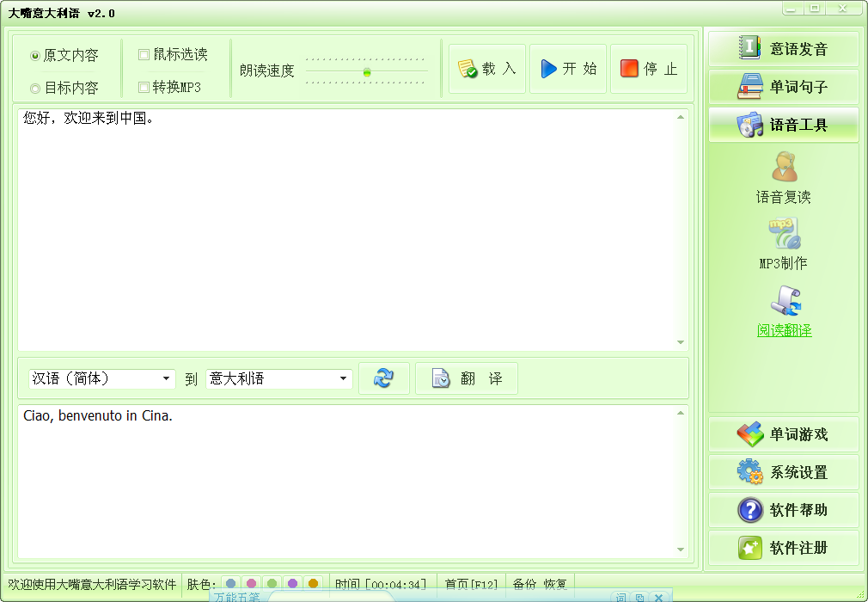This screenshot has width=868, height=602.
Task: Swap languages with the refresh arrows icon
Action: click(383, 378)
